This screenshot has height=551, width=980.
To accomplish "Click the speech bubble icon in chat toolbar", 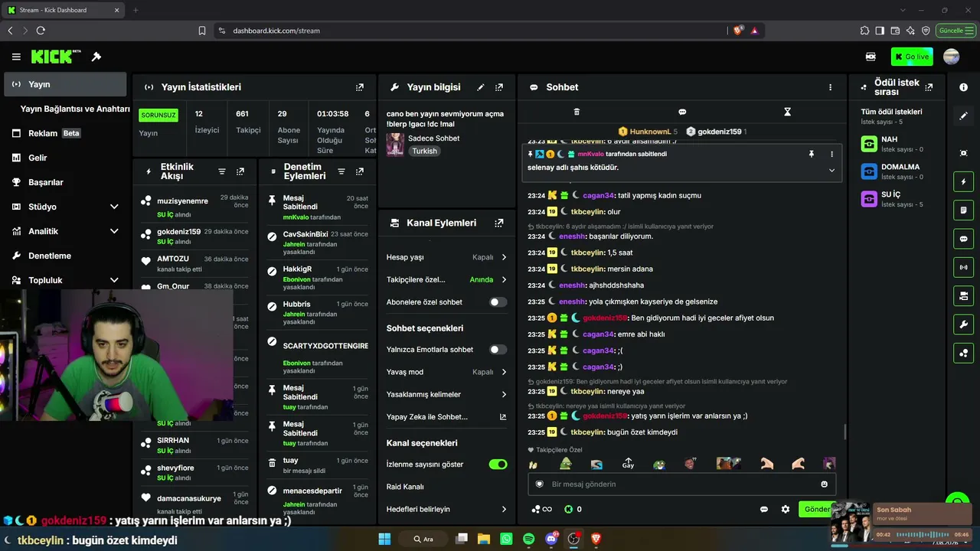I will [x=682, y=112].
